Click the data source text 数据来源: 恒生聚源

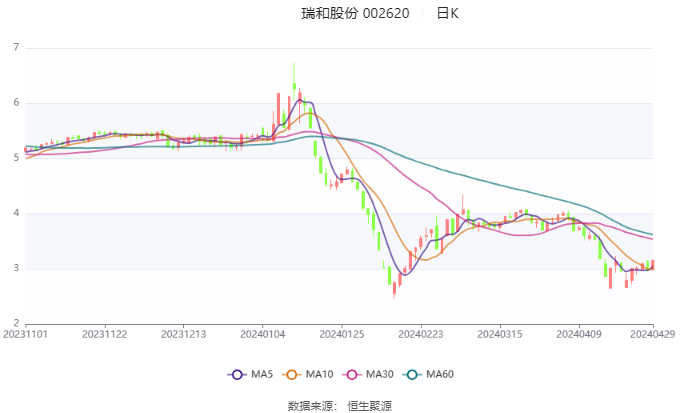(340, 406)
